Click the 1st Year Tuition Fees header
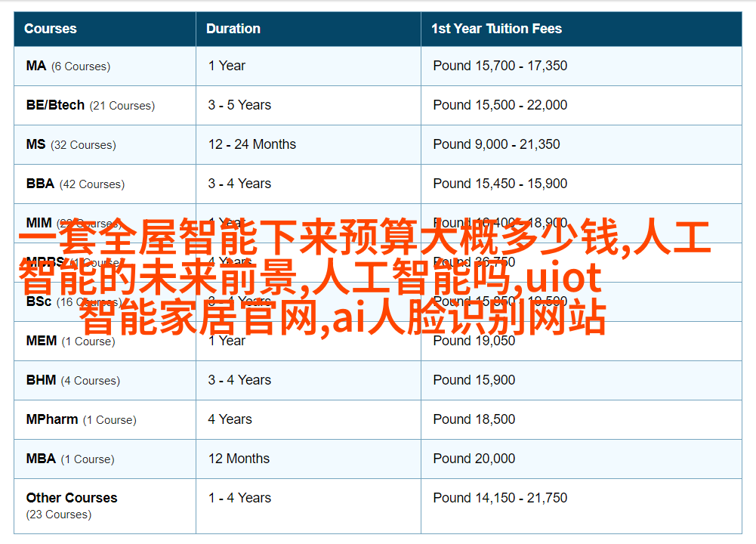This screenshot has height=544, width=756. [x=496, y=29]
